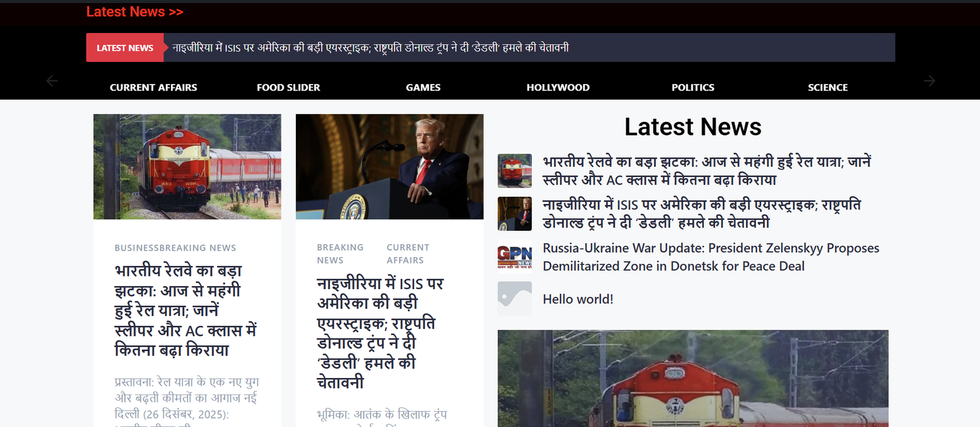The width and height of the screenshot is (980, 427).
Task: Click the large train image below Latest News list
Action: (693, 379)
